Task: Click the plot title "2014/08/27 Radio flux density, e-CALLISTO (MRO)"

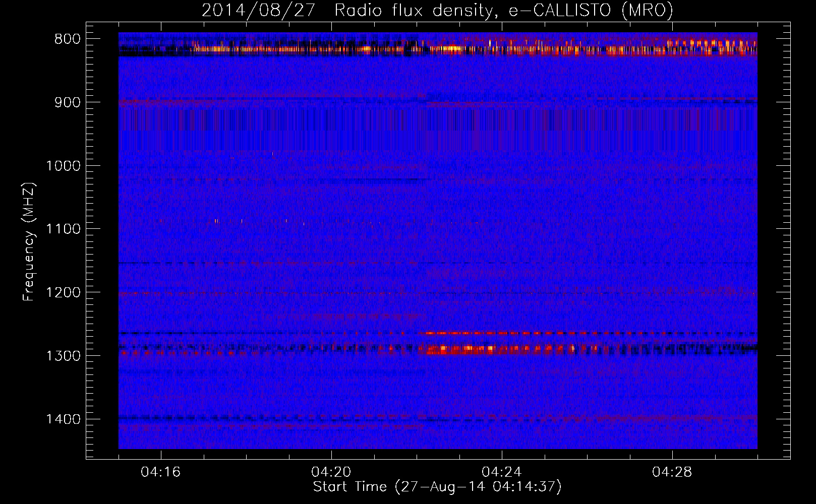Action: coord(437,10)
